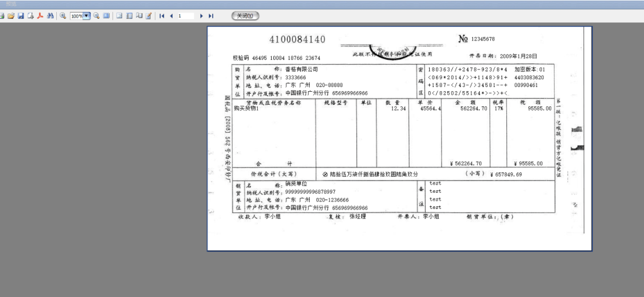Go to next page
The image size is (644, 297).
201,16
